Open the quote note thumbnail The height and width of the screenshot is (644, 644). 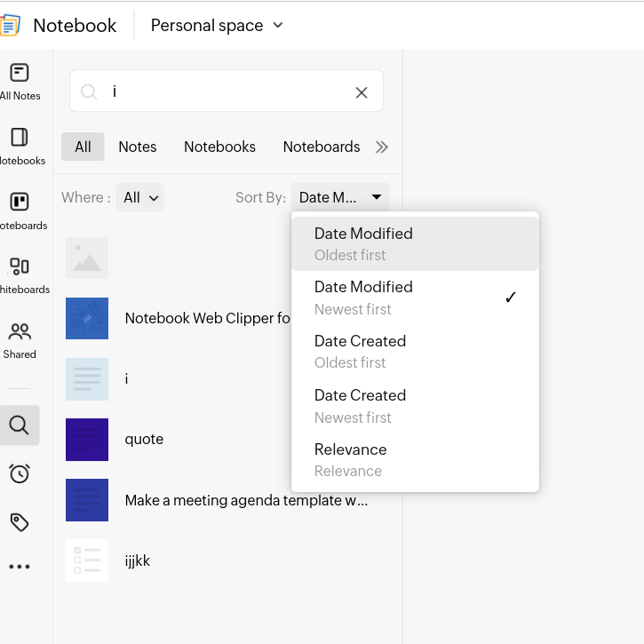(x=87, y=440)
